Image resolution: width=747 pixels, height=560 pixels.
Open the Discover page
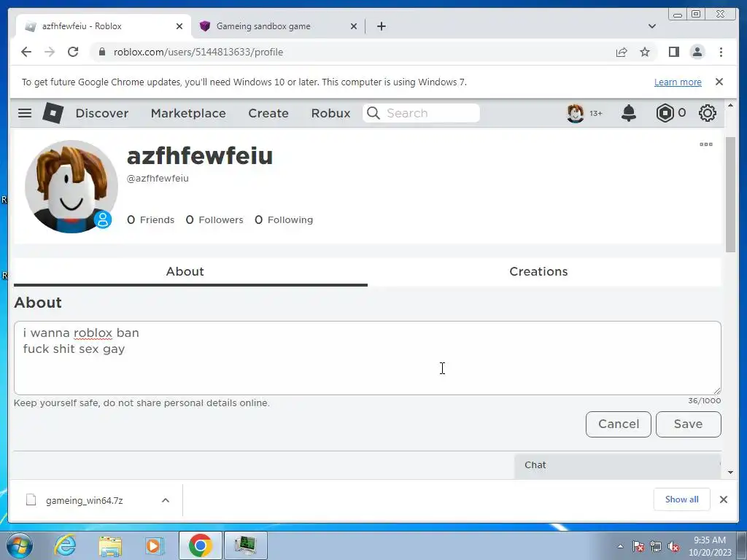(x=102, y=113)
